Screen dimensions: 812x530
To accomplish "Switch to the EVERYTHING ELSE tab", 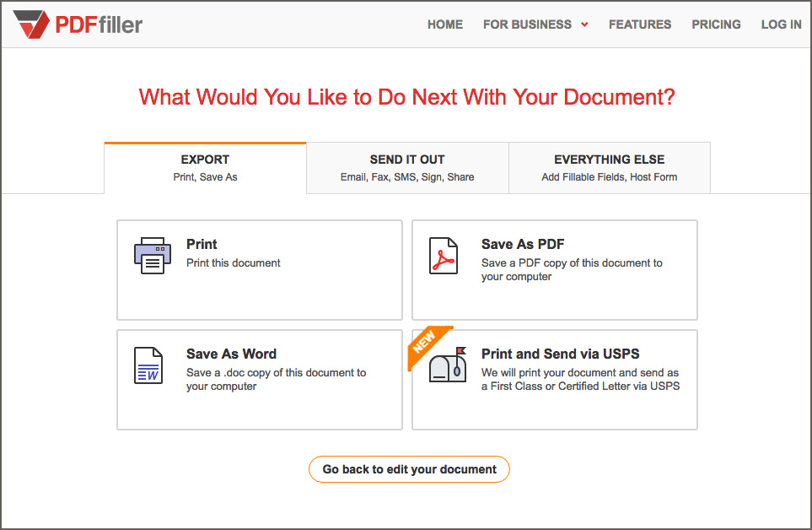I will tap(610, 168).
